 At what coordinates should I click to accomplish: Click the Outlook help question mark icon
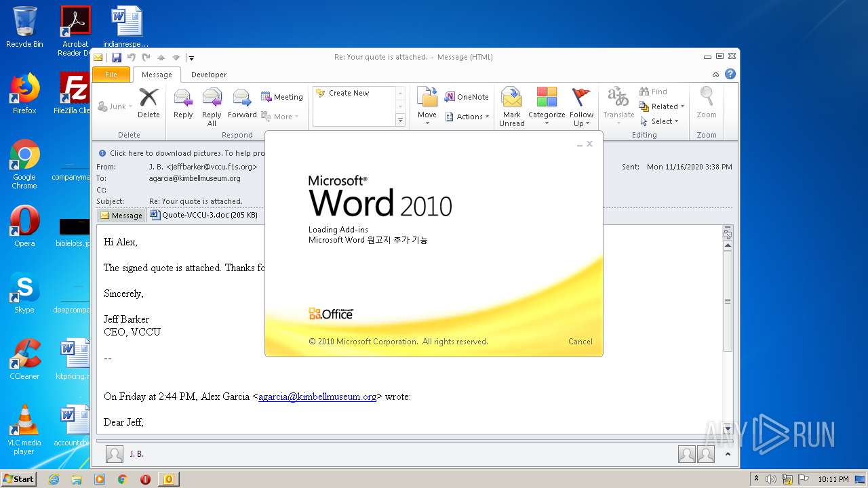coord(730,75)
